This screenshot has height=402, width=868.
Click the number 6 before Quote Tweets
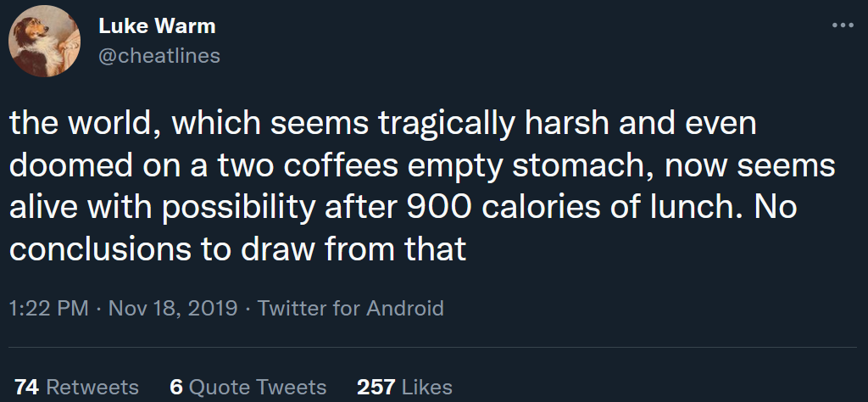[176, 388]
